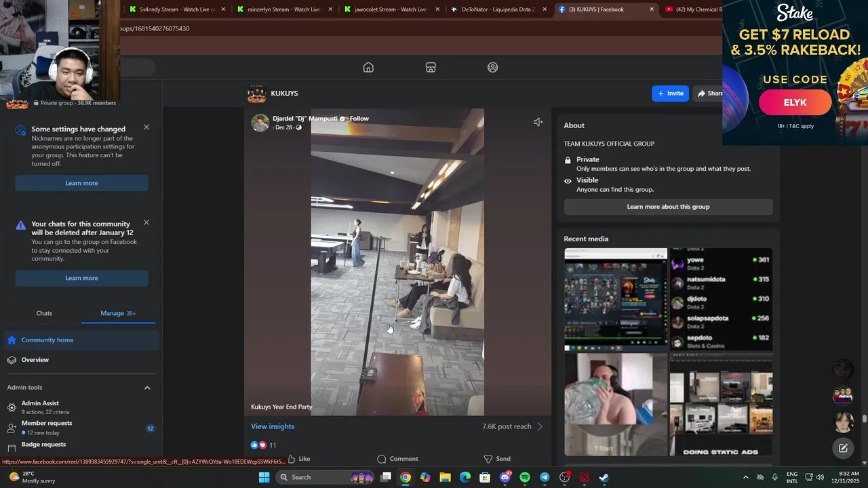Image resolution: width=868 pixels, height=488 pixels.
Task: Open the Groups icon in top navigation
Action: point(493,67)
